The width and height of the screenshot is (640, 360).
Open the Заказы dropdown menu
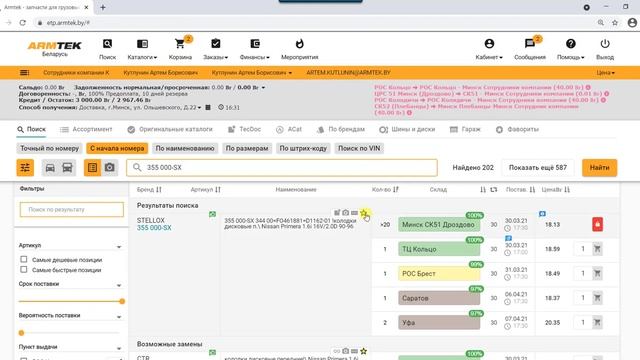point(216,49)
